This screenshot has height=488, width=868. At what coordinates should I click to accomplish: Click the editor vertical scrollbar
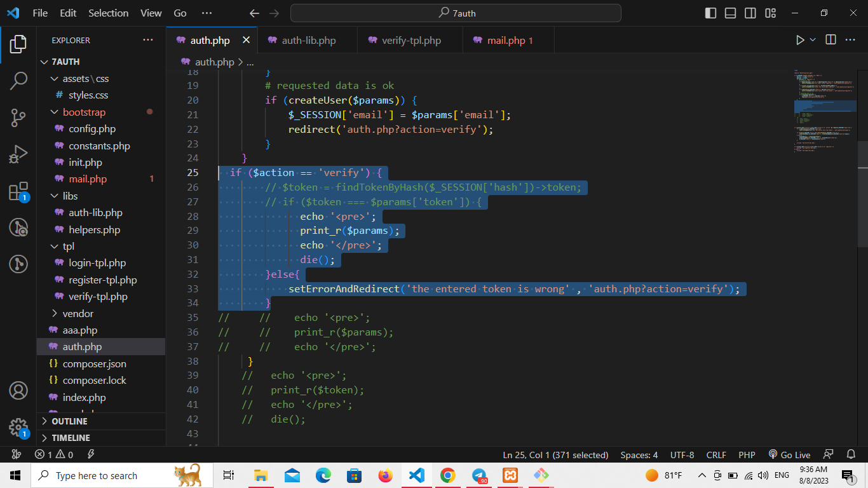[862, 194]
